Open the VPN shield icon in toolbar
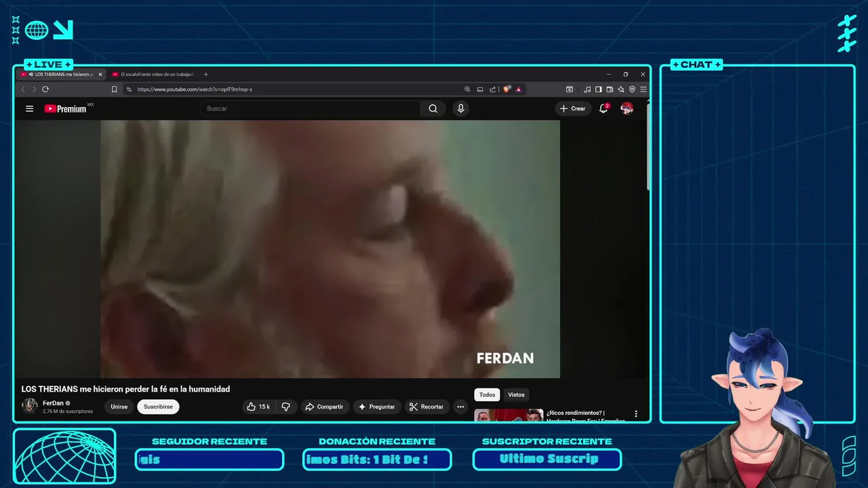Viewport: 868px width, 488px height. tap(632, 89)
